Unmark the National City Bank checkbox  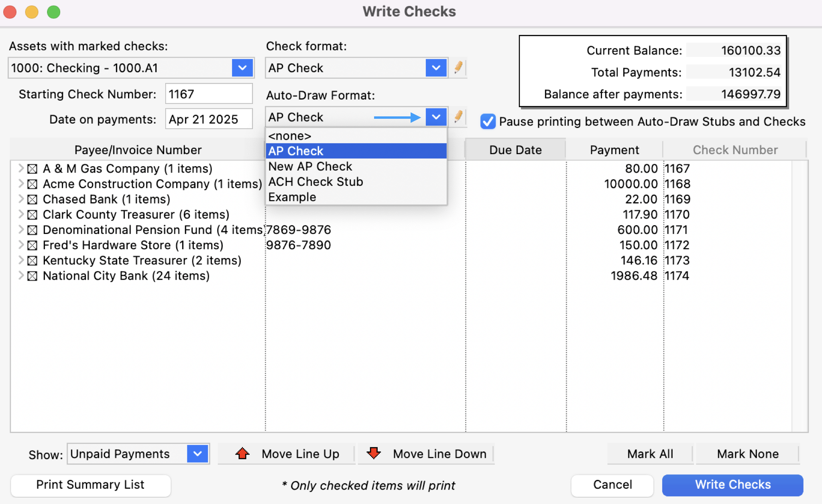[33, 276]
